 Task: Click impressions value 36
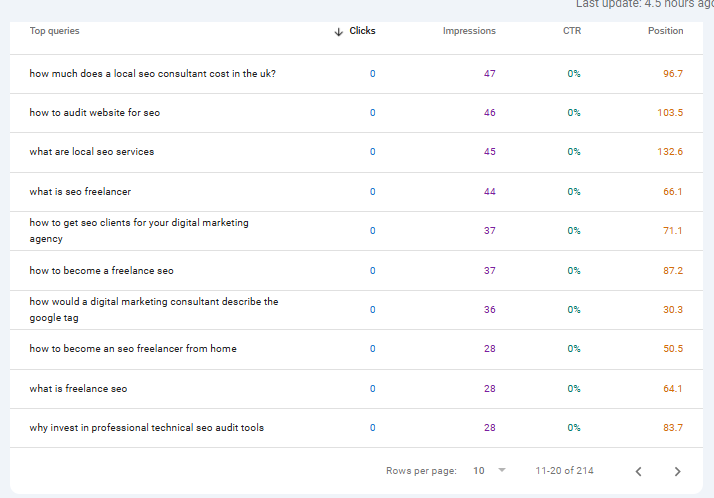[x=490, y=310]
